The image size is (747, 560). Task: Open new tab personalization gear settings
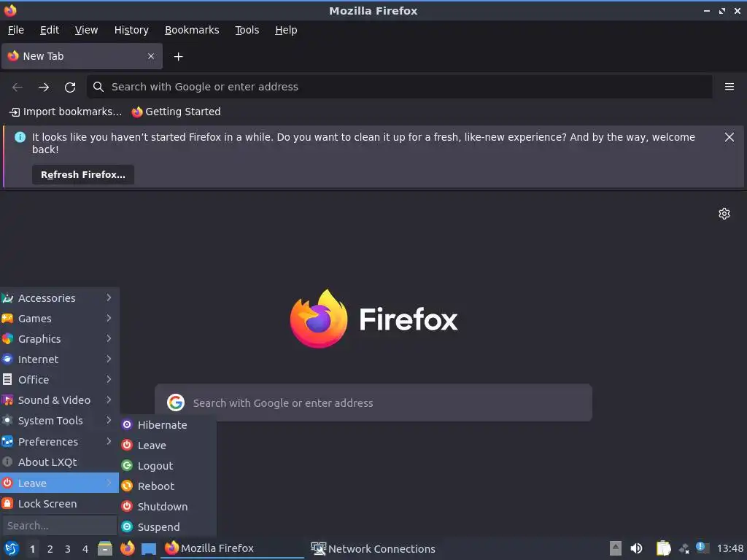pos(724,214)
